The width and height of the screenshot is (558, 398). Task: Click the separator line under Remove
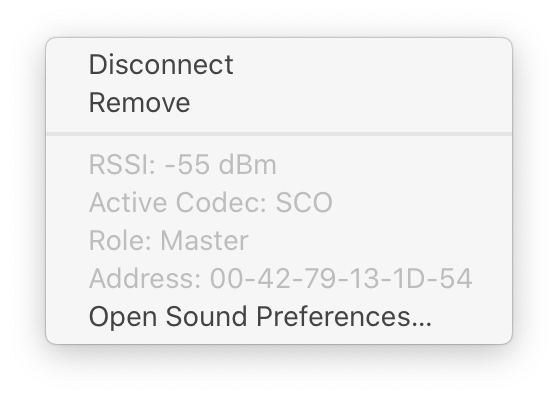tap(279, 134)
